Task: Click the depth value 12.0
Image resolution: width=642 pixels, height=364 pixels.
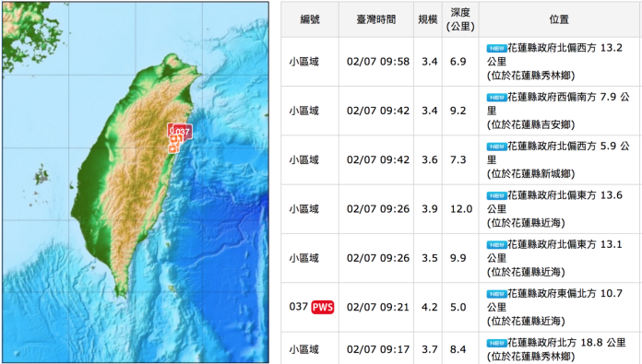Action: 461,209
